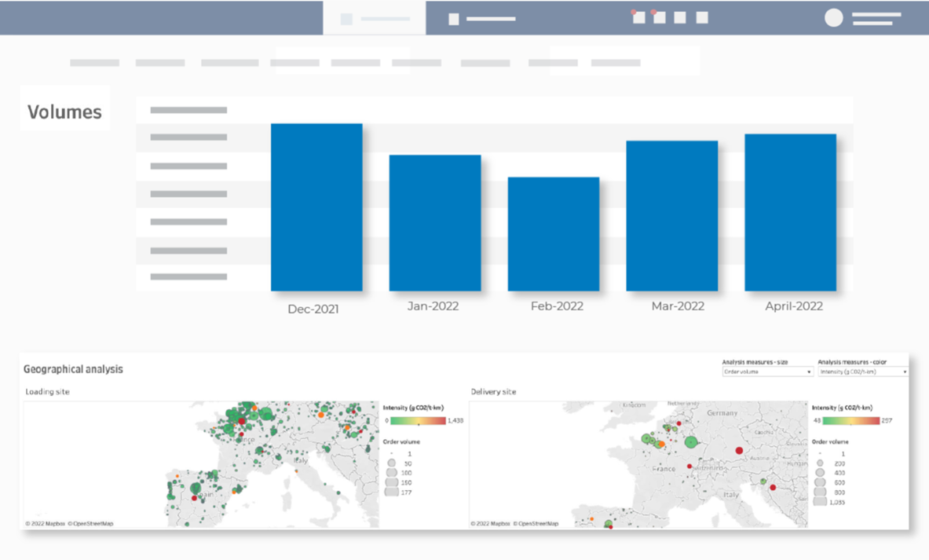Select the active light-colored header tab
Image resolution: width=929 pixels, height=560 pixels.
pos(375,18)
